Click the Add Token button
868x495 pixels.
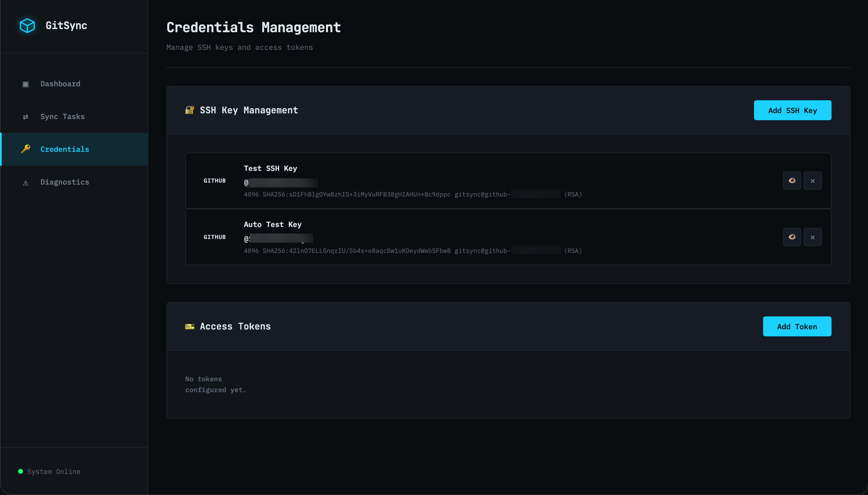(x=797, y=326)
